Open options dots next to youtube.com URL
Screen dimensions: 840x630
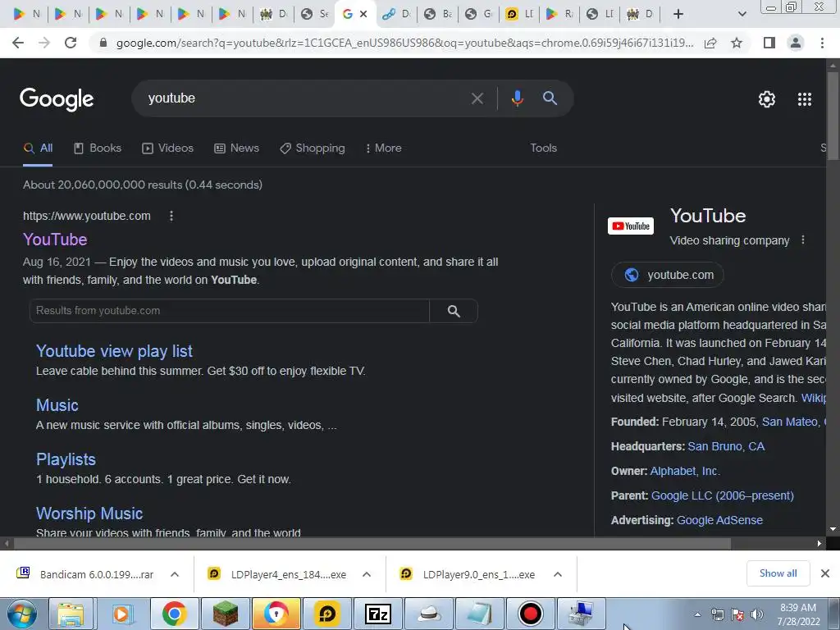click(x=171, y=216)
